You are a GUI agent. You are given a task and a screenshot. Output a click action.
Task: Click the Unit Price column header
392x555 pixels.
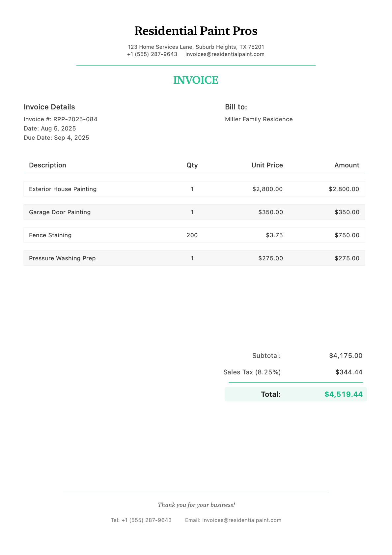click(267, 165)
